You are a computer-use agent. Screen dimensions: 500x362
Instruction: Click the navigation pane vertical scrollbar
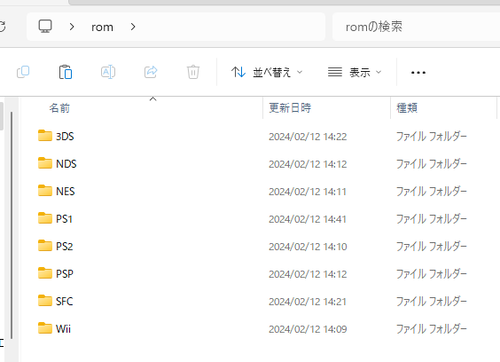(x=12, y=225)
